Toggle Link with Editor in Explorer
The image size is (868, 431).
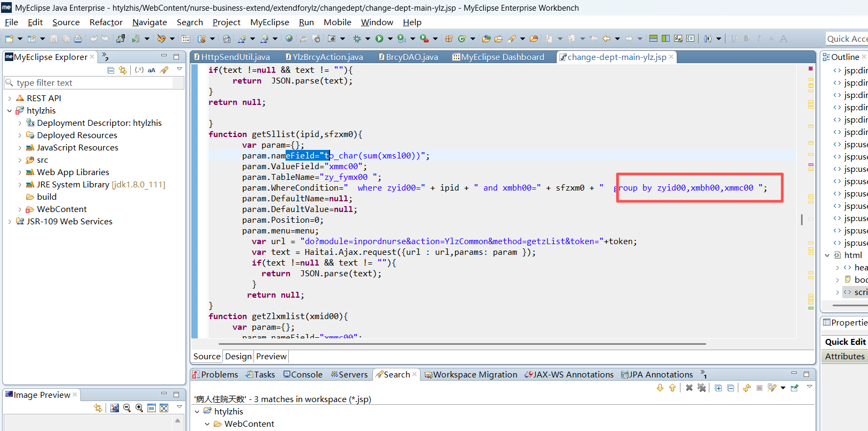[x=123, y=70]
